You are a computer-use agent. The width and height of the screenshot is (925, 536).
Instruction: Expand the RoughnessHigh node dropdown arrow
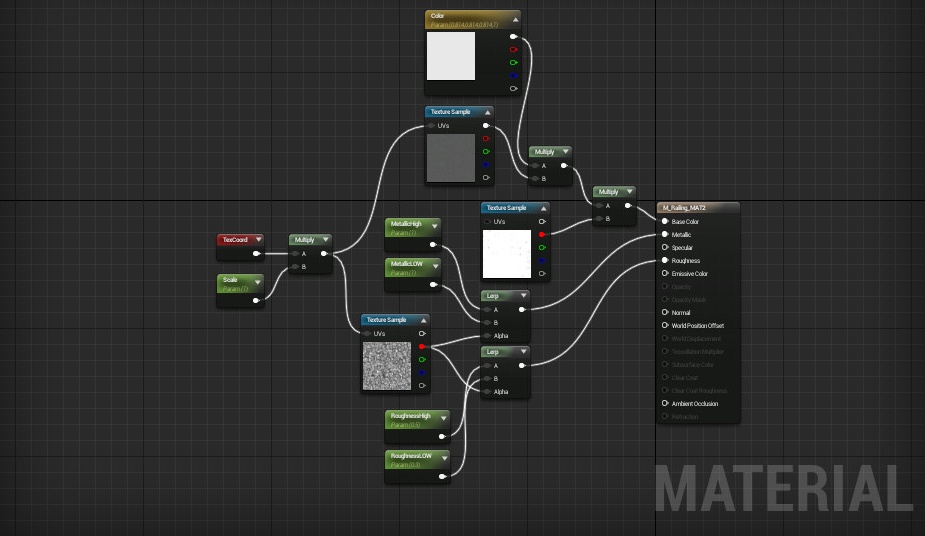coord(444,418)
